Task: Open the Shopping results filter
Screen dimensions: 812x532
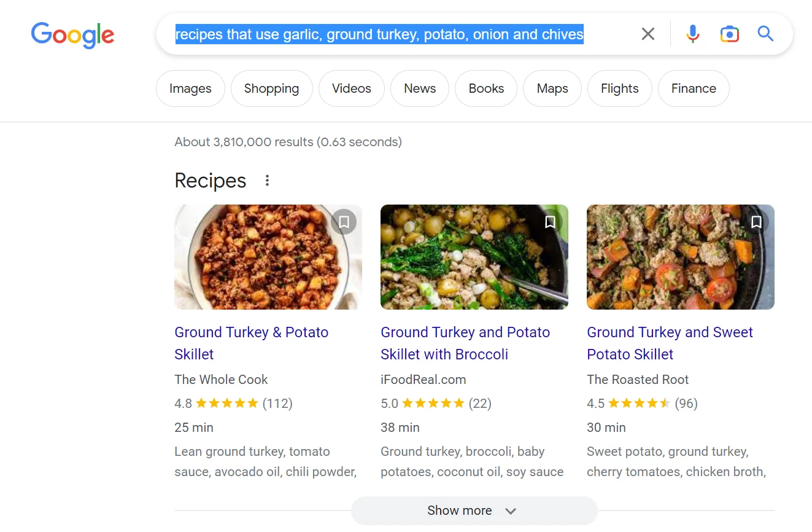Action: [x=271, y=88]
